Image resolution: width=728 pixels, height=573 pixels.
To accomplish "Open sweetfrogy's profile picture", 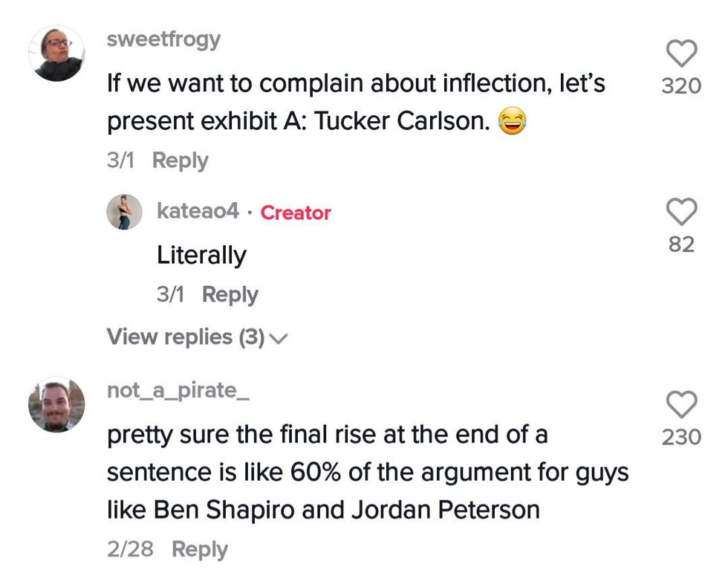I will point(56,54).
